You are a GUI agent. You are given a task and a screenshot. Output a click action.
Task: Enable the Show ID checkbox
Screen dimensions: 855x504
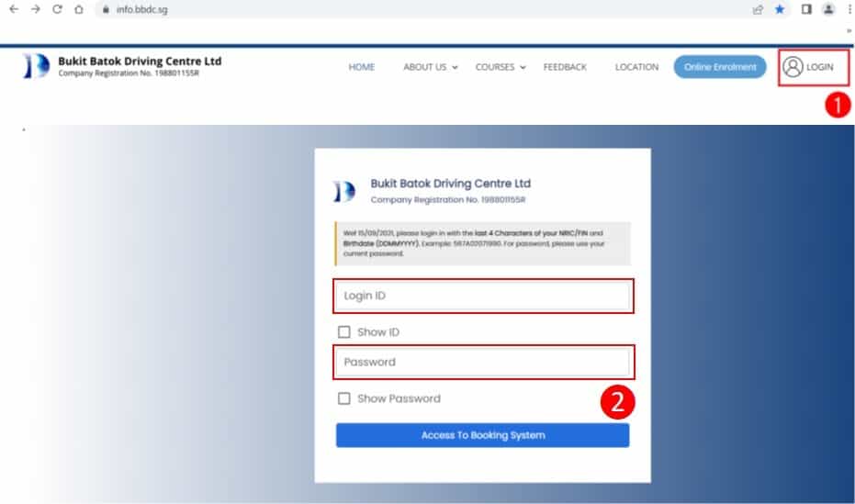click(344, 332)
